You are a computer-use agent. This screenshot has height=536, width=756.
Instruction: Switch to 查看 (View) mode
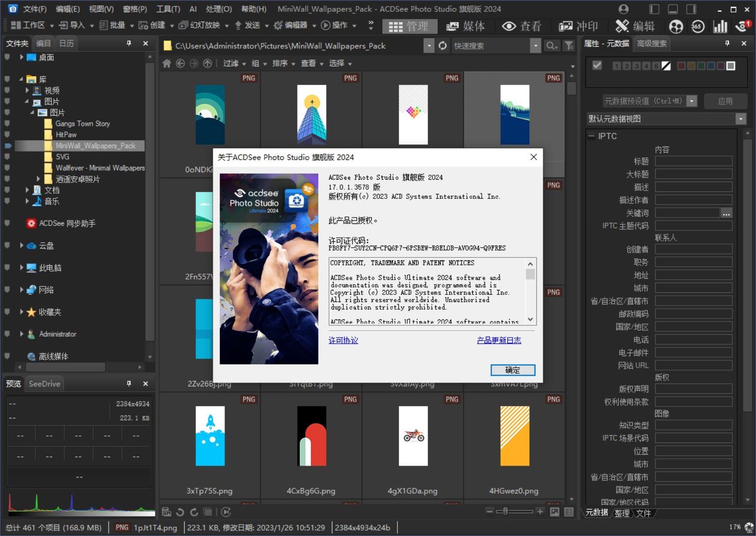(x=522, y=26)
